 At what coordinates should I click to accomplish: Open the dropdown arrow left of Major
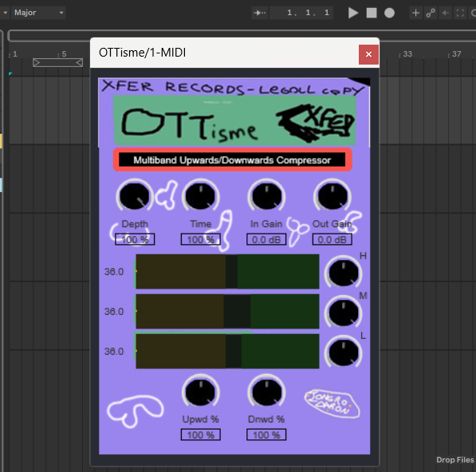coord(5,13)
